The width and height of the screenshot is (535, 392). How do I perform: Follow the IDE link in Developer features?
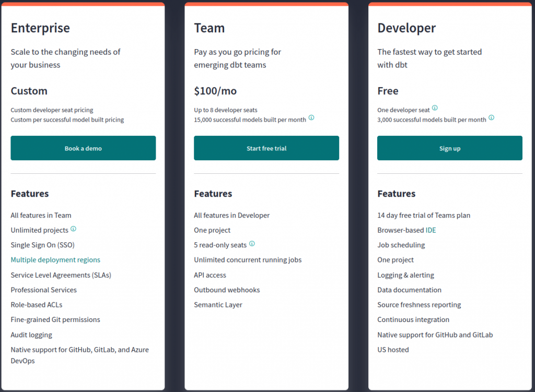click(x=431, y=230)
